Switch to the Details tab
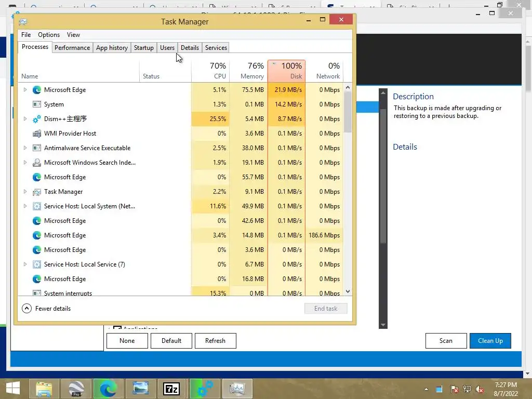The height and width of the screenshot is (399, 532). point(190,48)
